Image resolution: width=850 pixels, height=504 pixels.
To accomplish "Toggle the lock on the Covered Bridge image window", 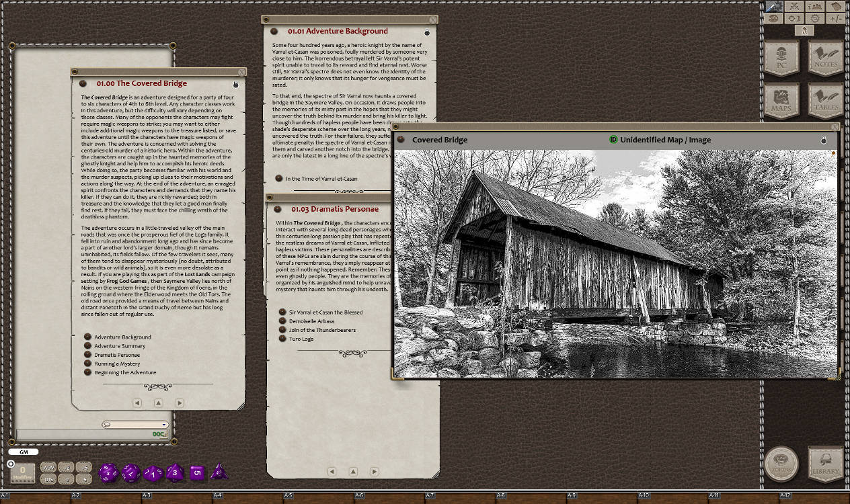I will coord(824,139).
